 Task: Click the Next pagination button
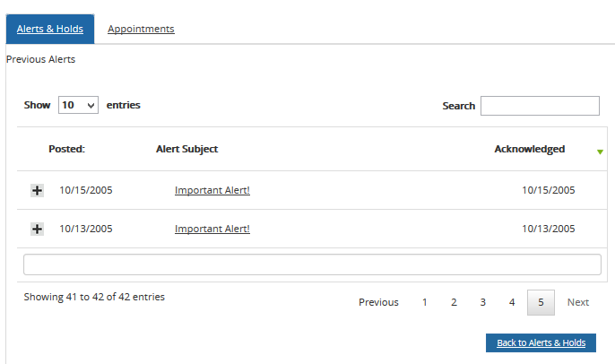578,302
